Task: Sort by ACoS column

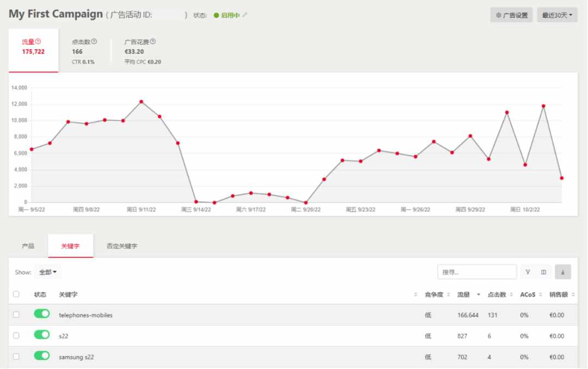Action: click(x=541, y=295)
